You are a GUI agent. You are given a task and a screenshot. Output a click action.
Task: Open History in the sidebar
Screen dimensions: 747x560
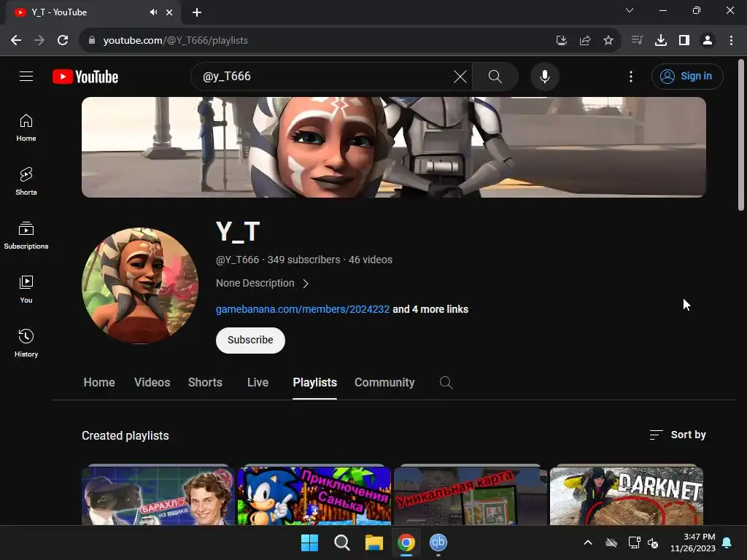tap(26, 343)
